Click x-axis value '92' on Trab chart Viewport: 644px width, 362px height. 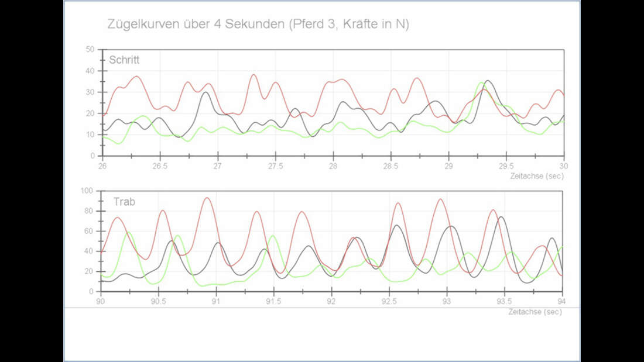331,301
